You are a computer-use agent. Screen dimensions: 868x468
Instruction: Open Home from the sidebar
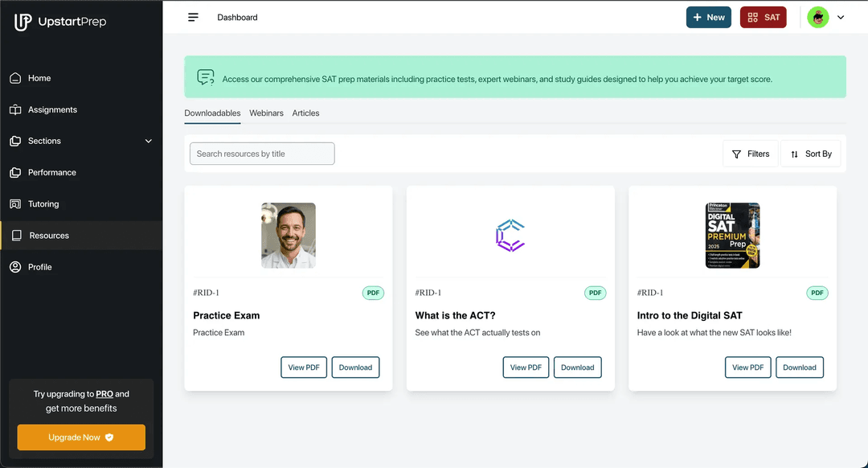[39, 78]
